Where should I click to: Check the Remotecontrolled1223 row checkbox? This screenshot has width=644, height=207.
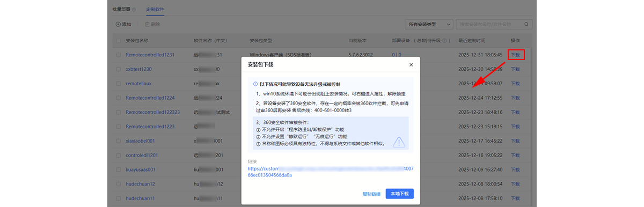(118, 127)
